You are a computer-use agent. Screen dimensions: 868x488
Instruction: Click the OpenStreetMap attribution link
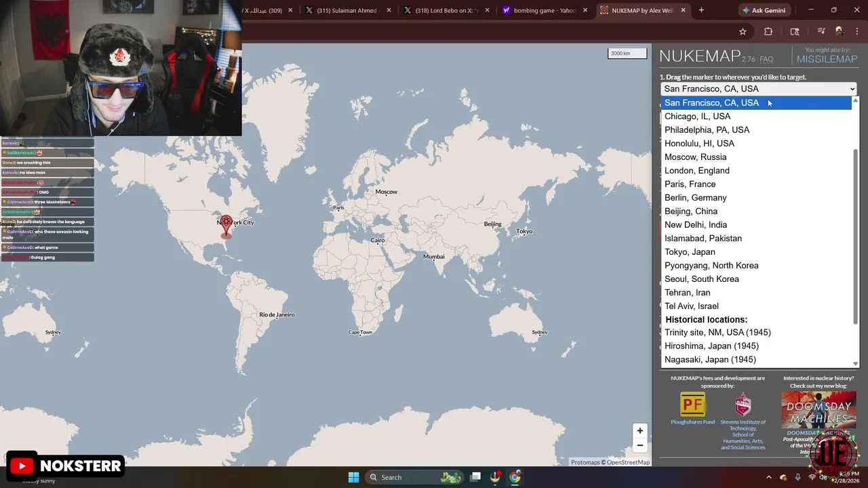(628, 462)
